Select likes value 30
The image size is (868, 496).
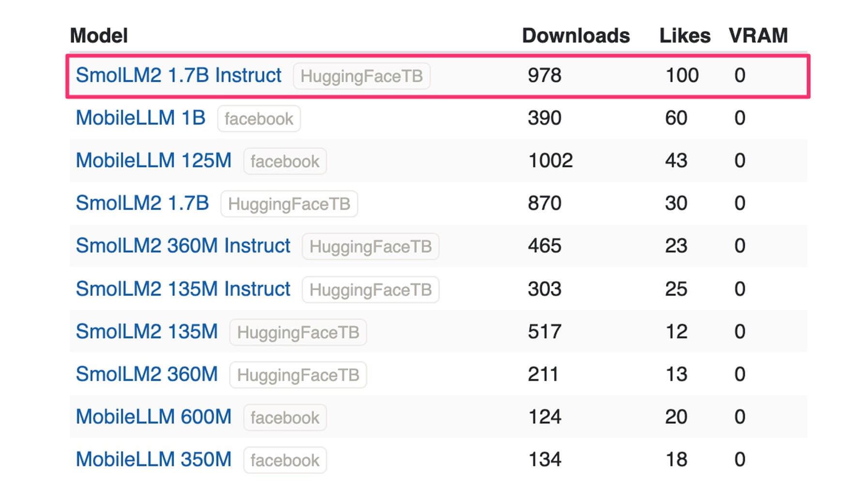pos(676,203)
